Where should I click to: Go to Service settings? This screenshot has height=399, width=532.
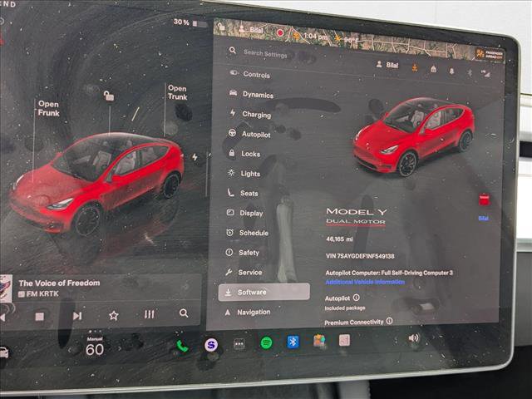click(x=244, y=272)
